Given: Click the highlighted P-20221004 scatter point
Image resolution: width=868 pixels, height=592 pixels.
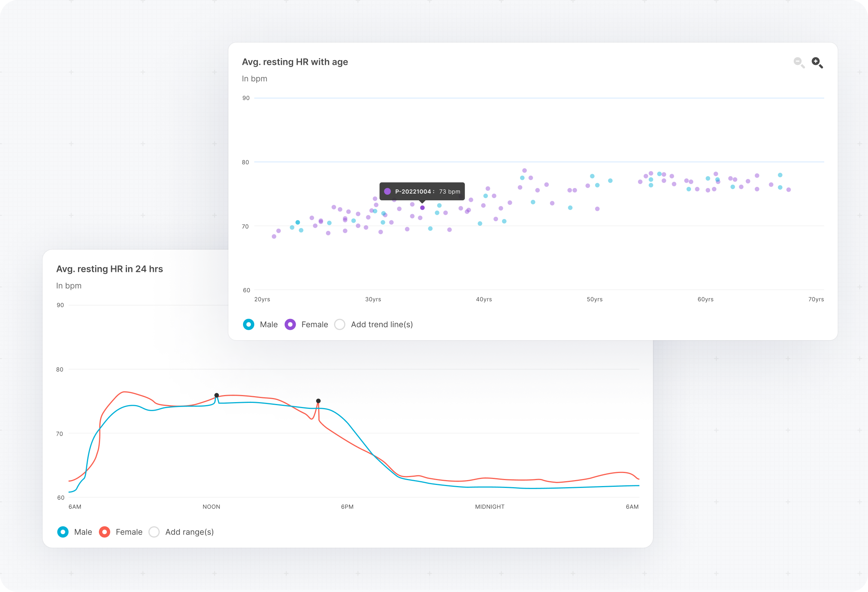Looking at the screenshot, I should click(422, 207).
